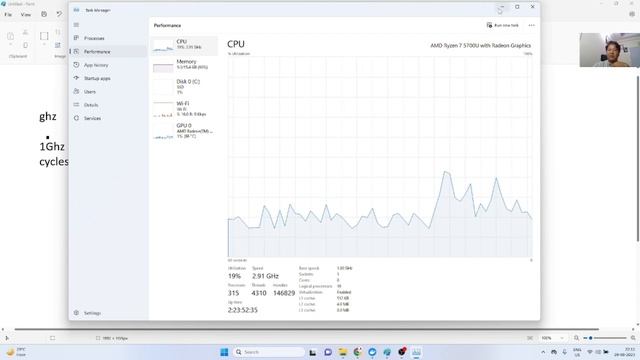Open Paint's View menu
The height and width of the screenshot is (360, 640).
click(x=26, y=15)
